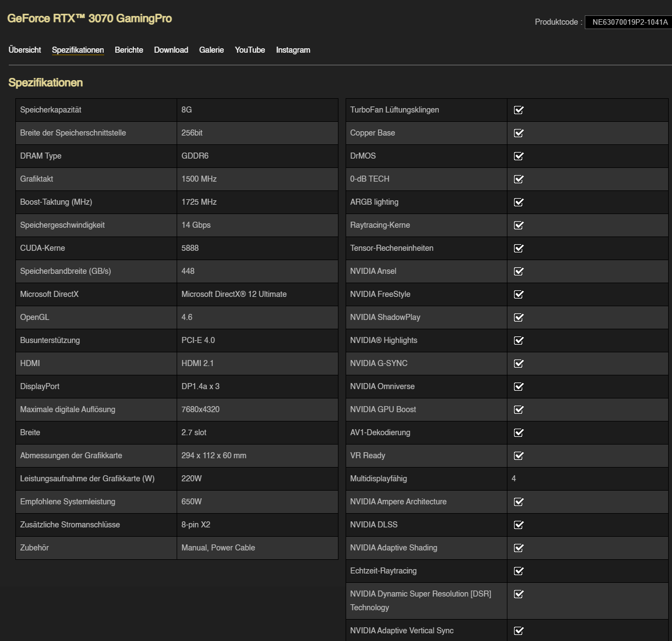Click the Speicherbandbreite value 448
The image size is (672, 641).
[x=188, y=271]
